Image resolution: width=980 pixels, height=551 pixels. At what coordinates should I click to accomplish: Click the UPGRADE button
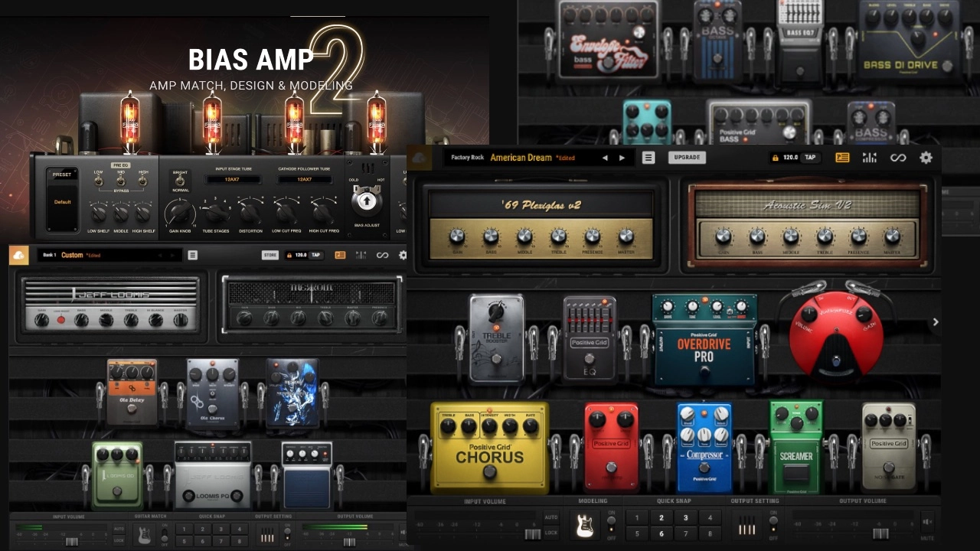(x=687, y=158)
